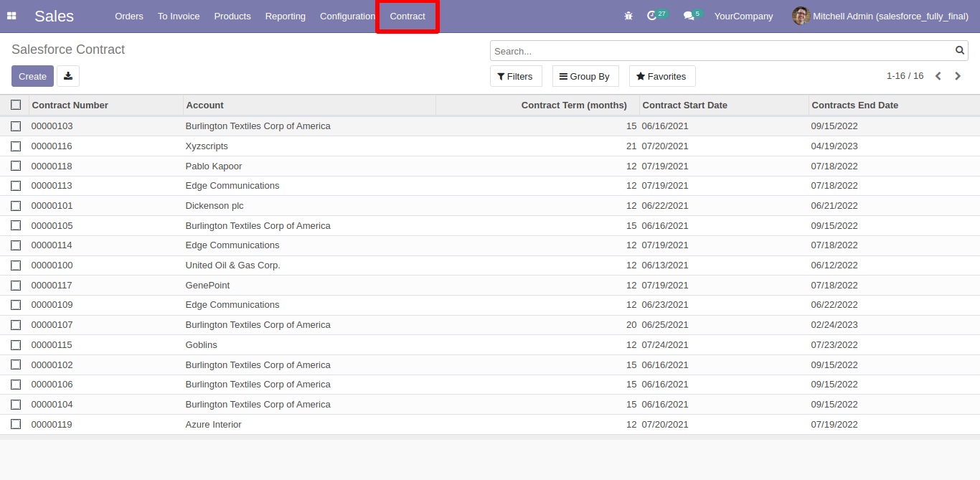Check the box for contract 00000100
980x480 pixels.
coord(16,265)
